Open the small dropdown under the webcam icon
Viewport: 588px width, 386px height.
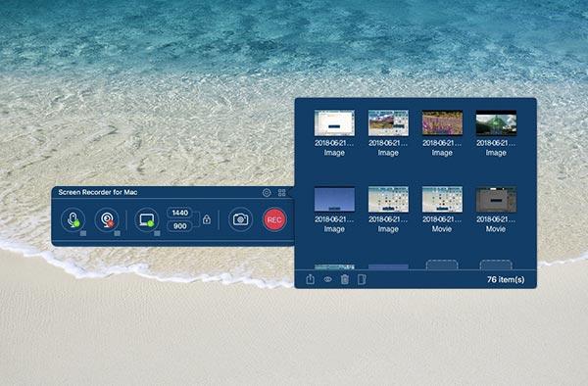point(117,233)
